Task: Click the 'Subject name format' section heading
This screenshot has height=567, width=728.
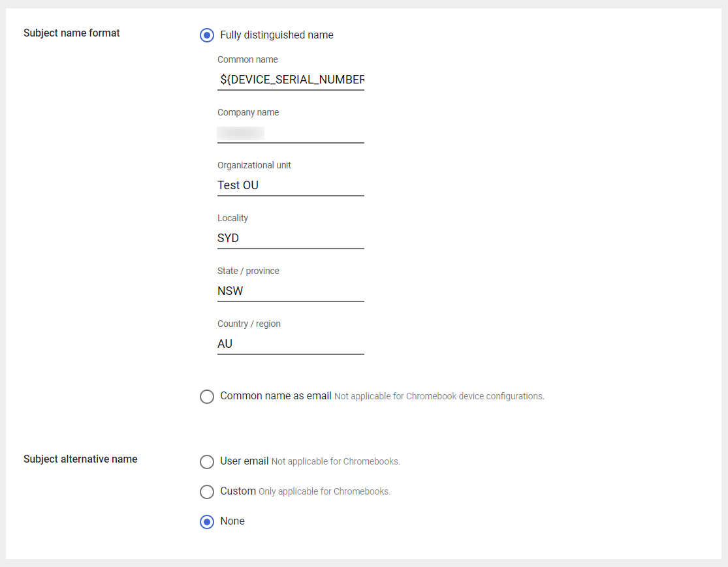Action: pyautogui.click(x=72, y=33)
